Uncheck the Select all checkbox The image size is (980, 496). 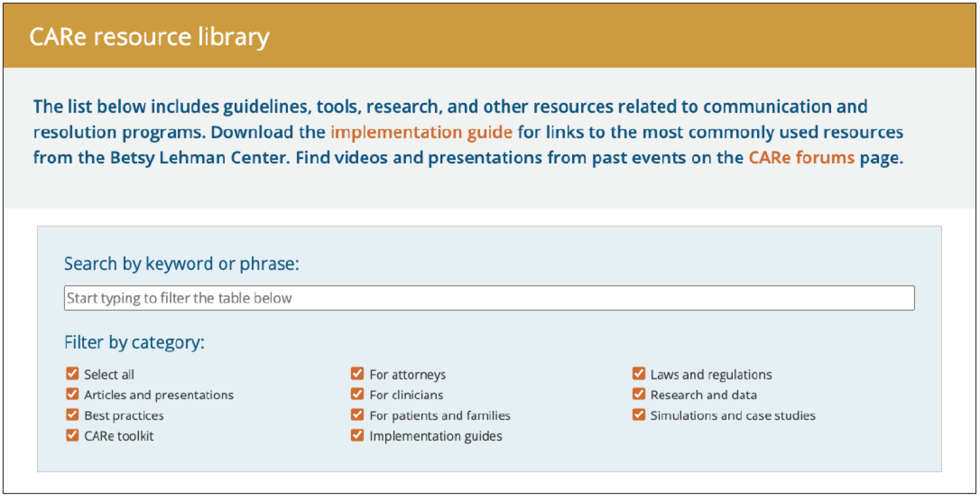click(x=72, y=374)
